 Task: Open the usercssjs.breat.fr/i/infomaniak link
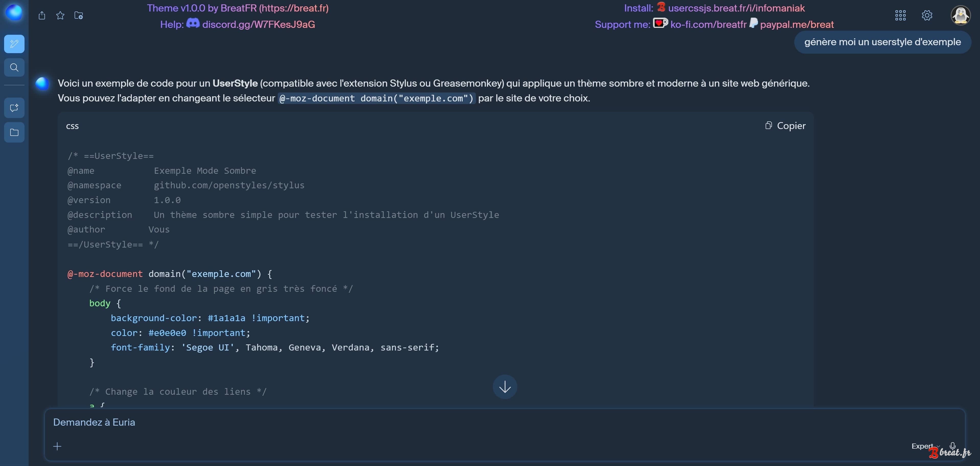tap(736, 8)
